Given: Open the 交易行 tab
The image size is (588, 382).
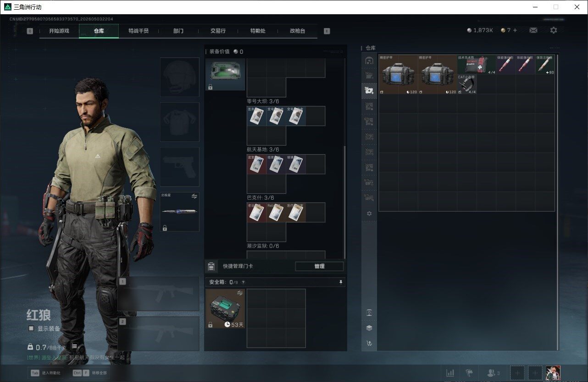Looking at the screenshot, I should click(218, 31).
